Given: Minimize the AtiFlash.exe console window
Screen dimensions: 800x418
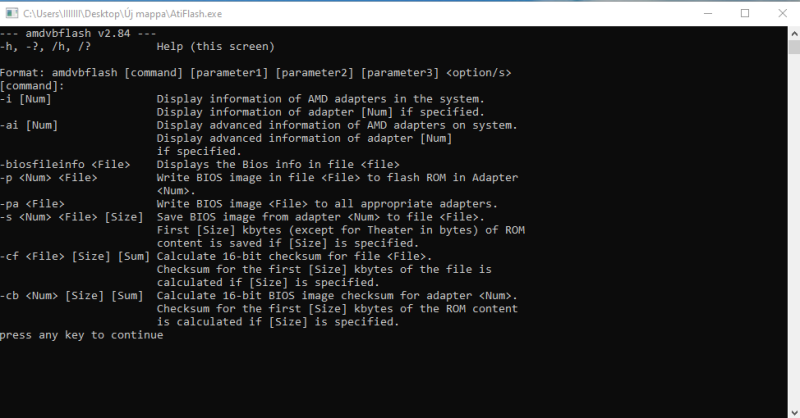Looking at the screenshot, I should (708, 13).
